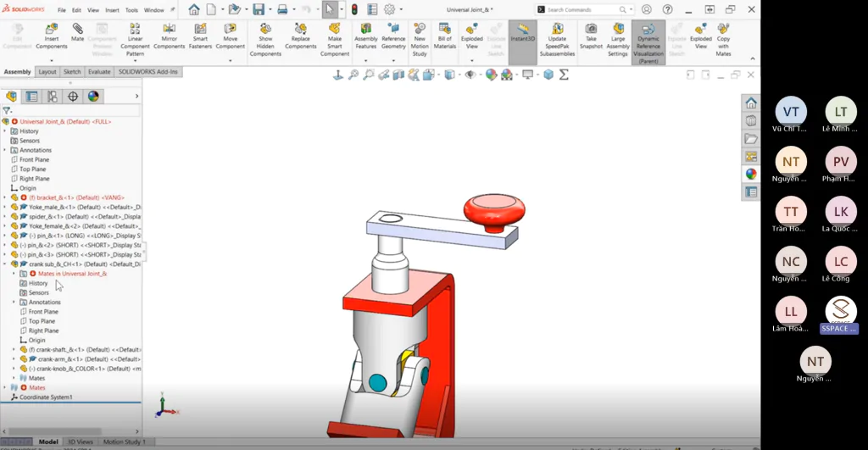This screenshot has height=450, width=868.
Task: Click Make Smart Component
Action: pos(334,39)
